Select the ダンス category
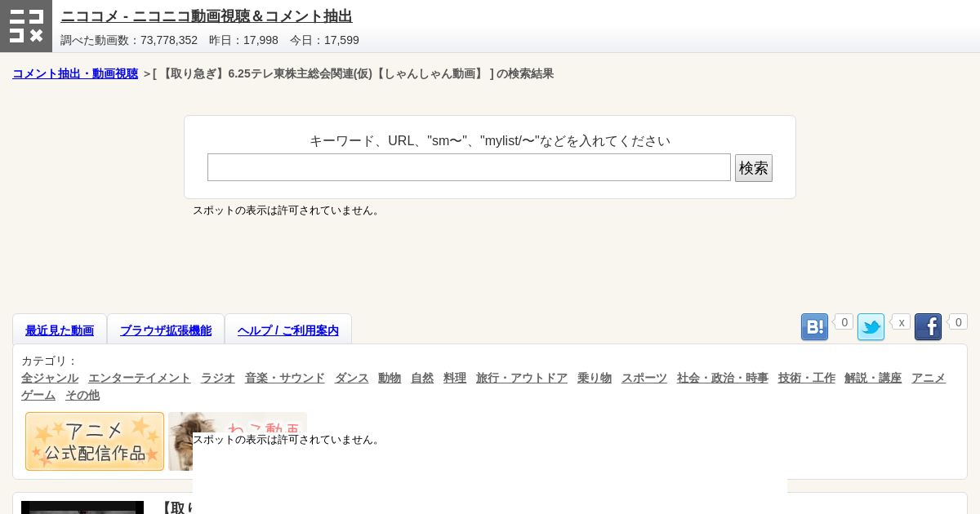The image size is (980, 514). pyautogui.click(x=352, y=378)
